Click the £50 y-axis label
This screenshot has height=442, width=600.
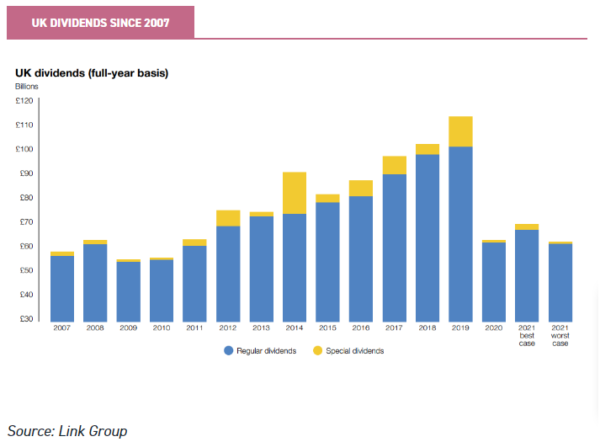click(26, 270)
